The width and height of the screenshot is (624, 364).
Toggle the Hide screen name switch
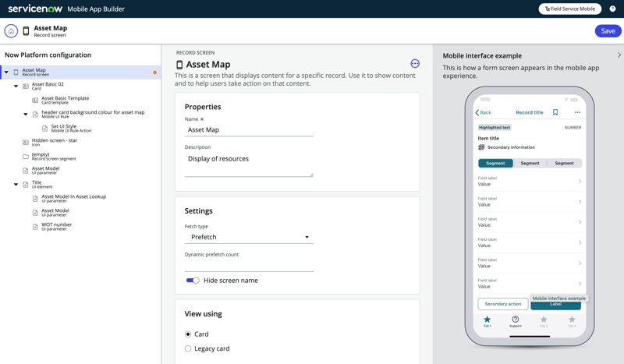[193, 281]
